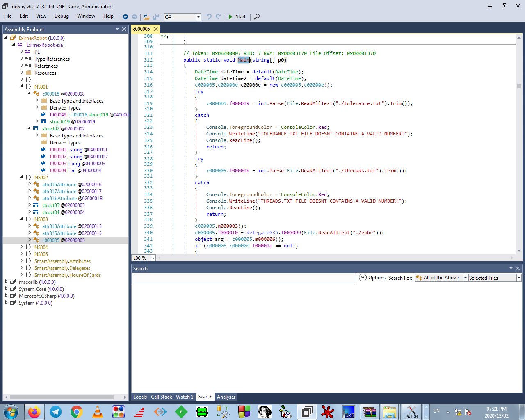This screenshot has height=420, width=525.
Task: Expand the NS004 namespace
Action: tap(22, 247)
